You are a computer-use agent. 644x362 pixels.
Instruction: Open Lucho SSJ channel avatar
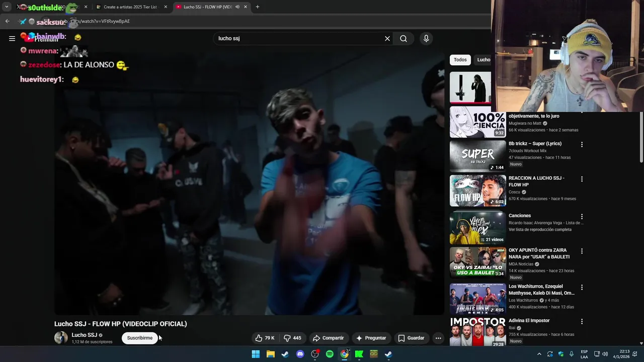pyautogui.click(x=61, y=338)
